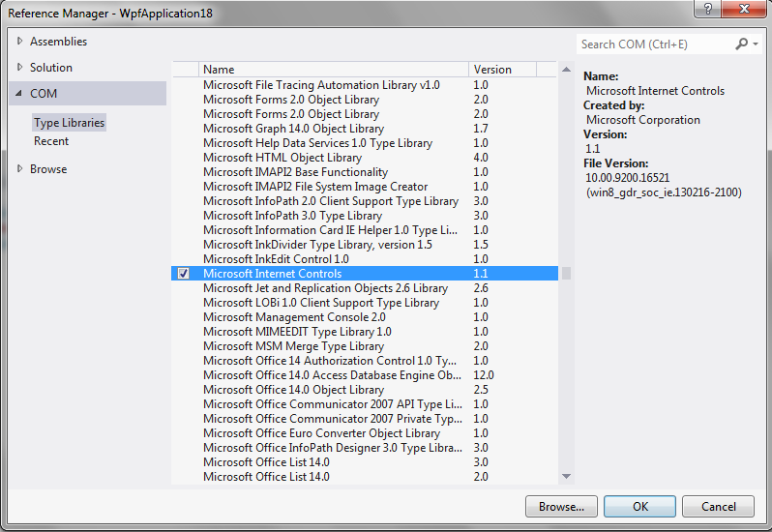Click the help question mark button

click(x=708, y=9)
